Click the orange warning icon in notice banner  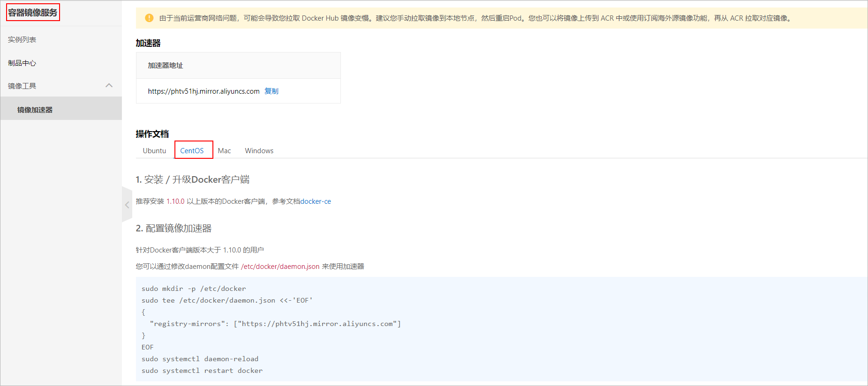tap(149, 18)
